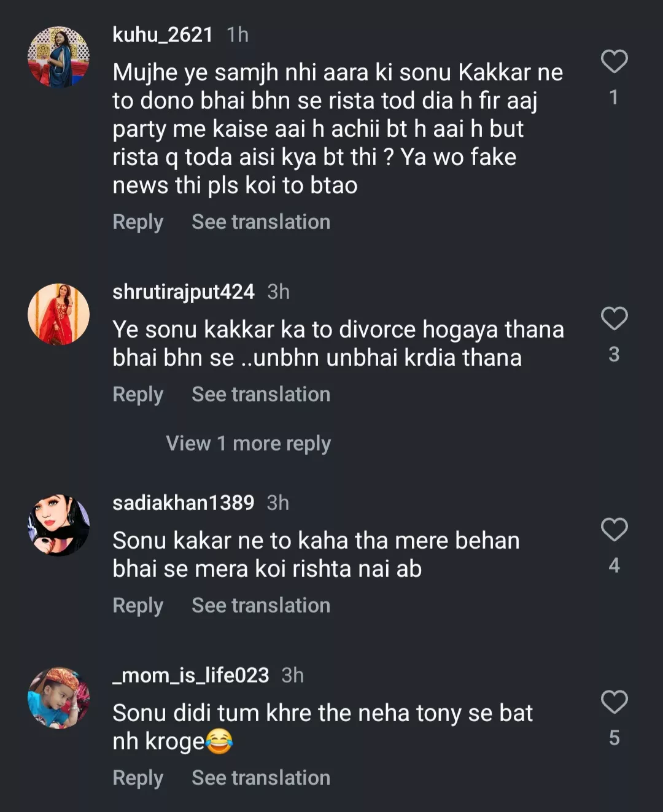
Task: Translate sadiakhan1389's comment
Action: 261,606
